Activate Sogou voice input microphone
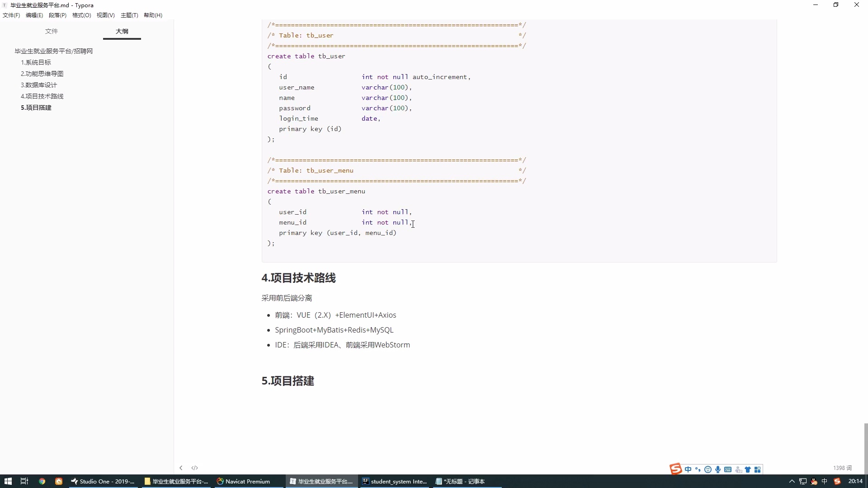Screen dimensions: 868x488 pos(718,469)
